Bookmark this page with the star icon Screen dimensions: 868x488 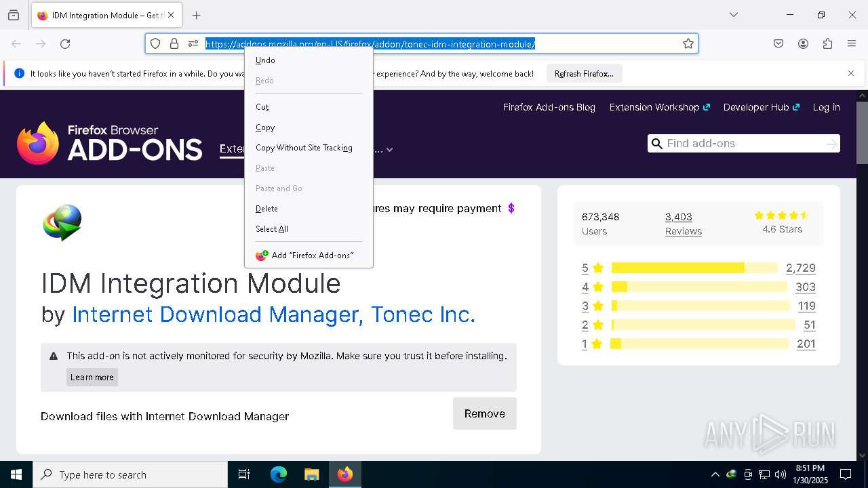[688, 44]
